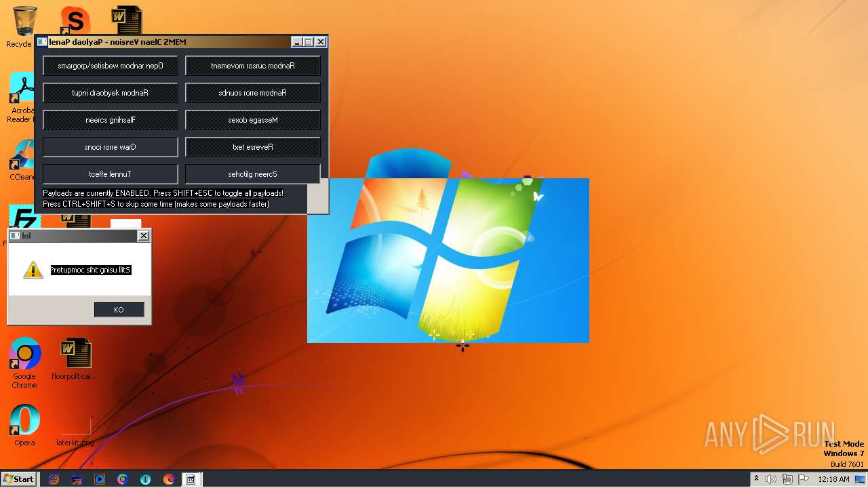Screen dimensions: 868x488
Task: Select the Word document icon atop the desktop
Action: (127, 20)
